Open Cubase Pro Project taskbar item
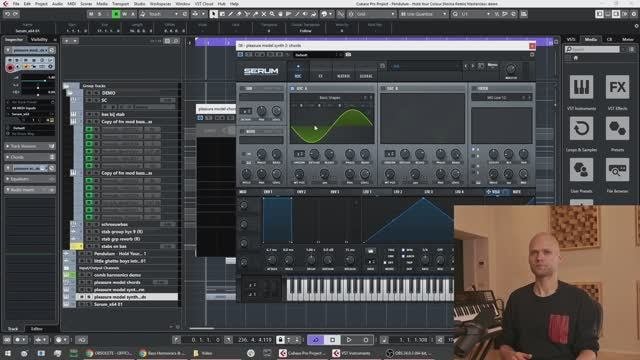This screenshot has width=640, height=360. 302,353
